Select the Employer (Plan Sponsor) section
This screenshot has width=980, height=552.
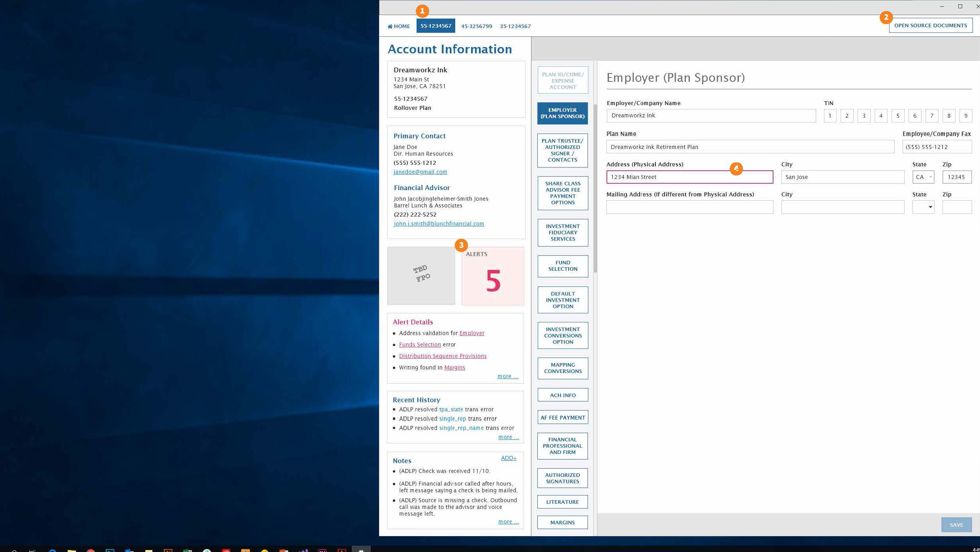pyautogui.click(x=563, y=113)
